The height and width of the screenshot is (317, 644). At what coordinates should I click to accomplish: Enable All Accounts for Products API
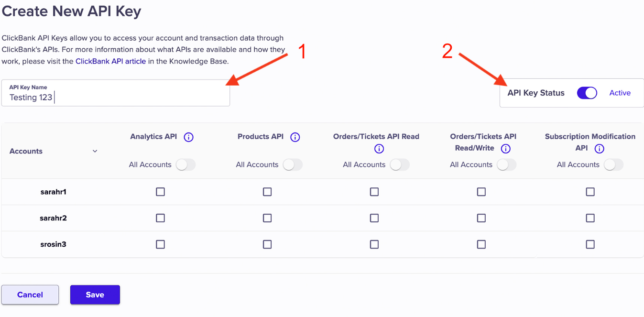click(293, 164)
